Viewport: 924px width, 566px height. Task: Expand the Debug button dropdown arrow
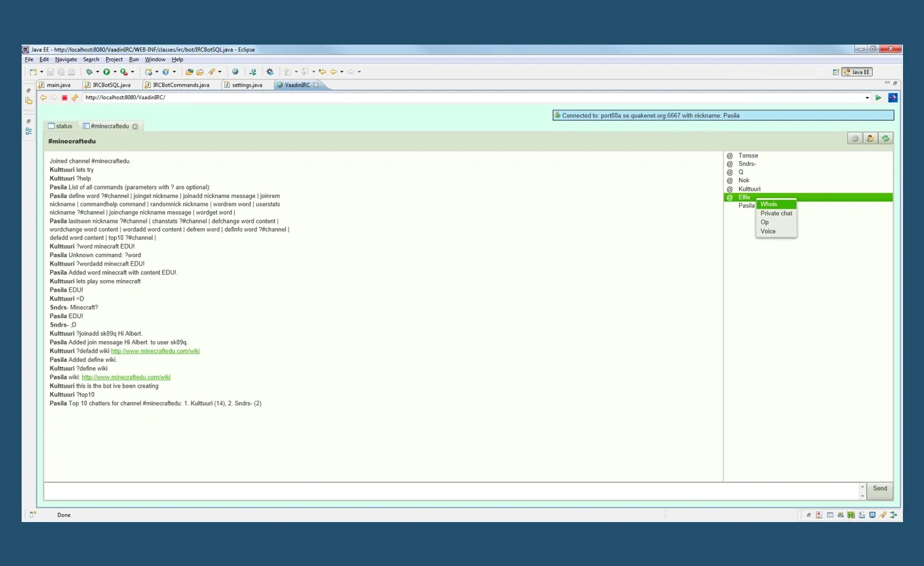98,72
